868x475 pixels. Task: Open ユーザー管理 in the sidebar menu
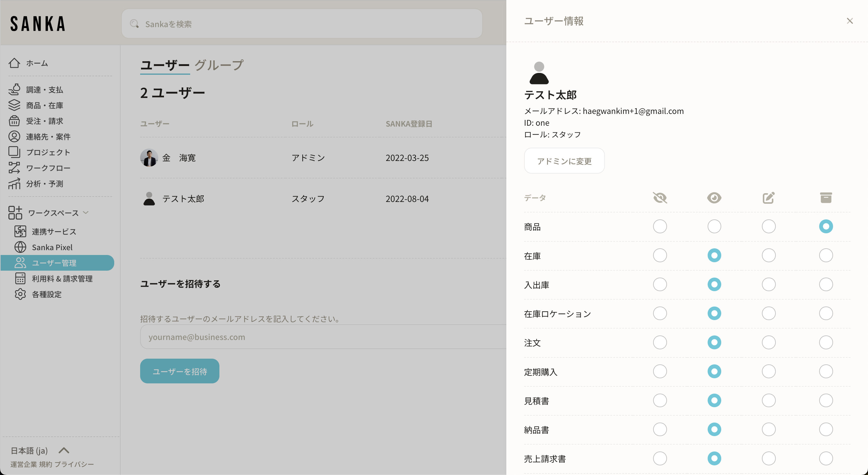54,263
